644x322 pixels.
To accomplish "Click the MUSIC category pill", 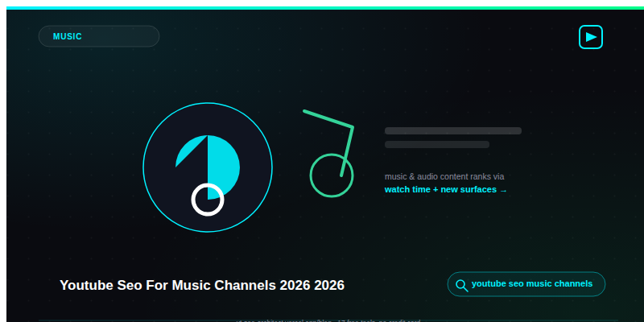I will [x=98, y=36].
